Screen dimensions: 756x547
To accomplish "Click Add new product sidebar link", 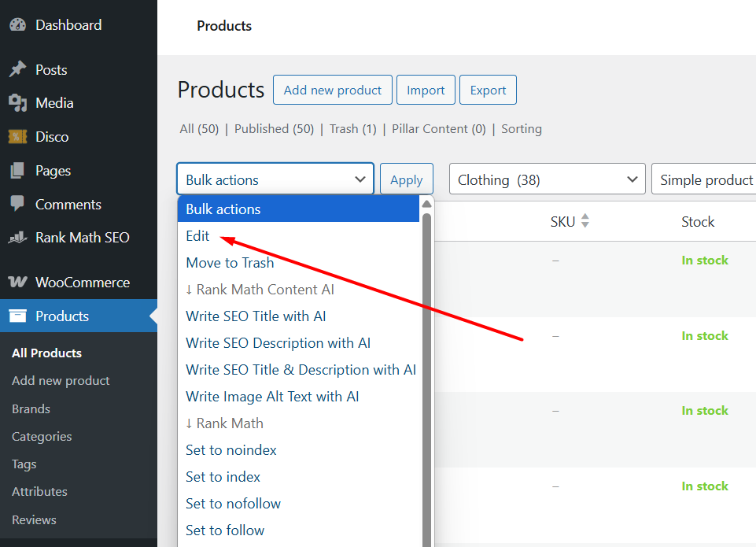I will (x=61, y=381).
